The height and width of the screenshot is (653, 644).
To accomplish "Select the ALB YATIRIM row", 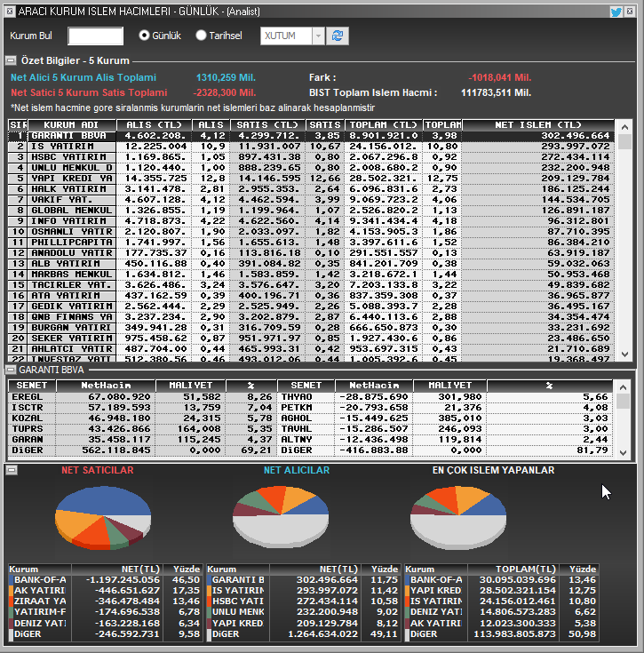I will [311, 264].
